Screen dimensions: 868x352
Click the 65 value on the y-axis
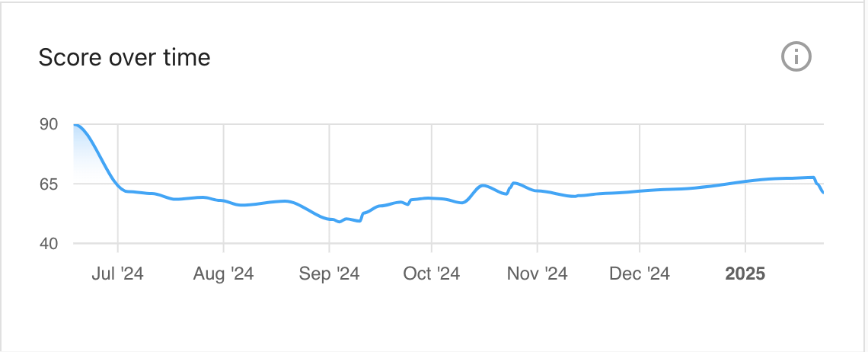tap(49, 184)
